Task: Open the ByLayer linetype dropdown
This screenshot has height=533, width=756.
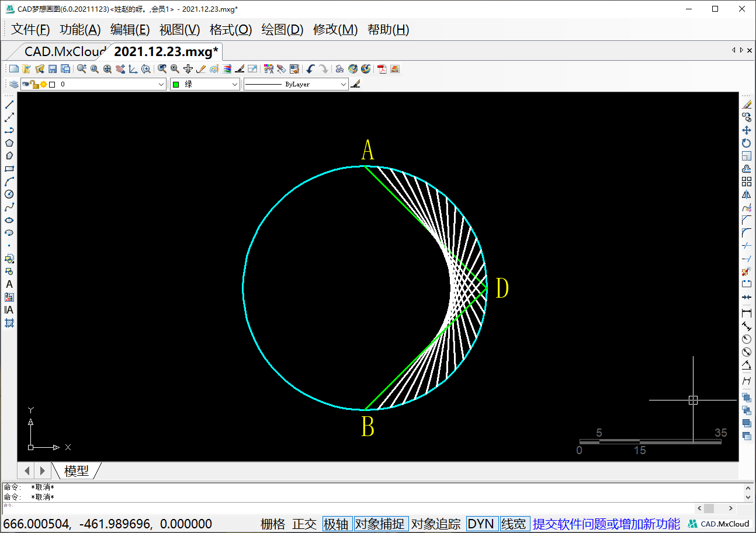Action: [344, 85]
